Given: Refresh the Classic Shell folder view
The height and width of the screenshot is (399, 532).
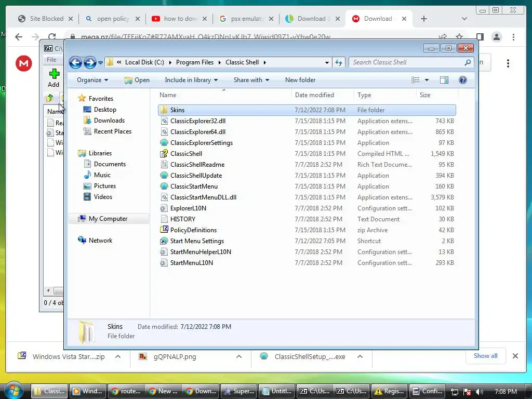Looking at the screenshot, I should 339,62.
